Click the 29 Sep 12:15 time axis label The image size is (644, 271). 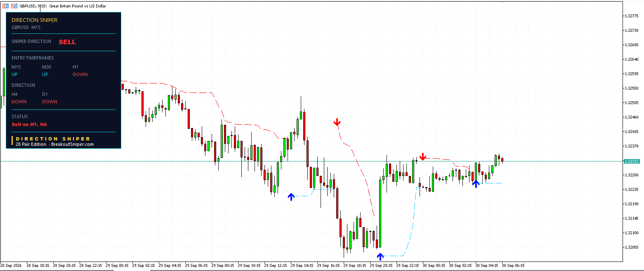(276, 265)
